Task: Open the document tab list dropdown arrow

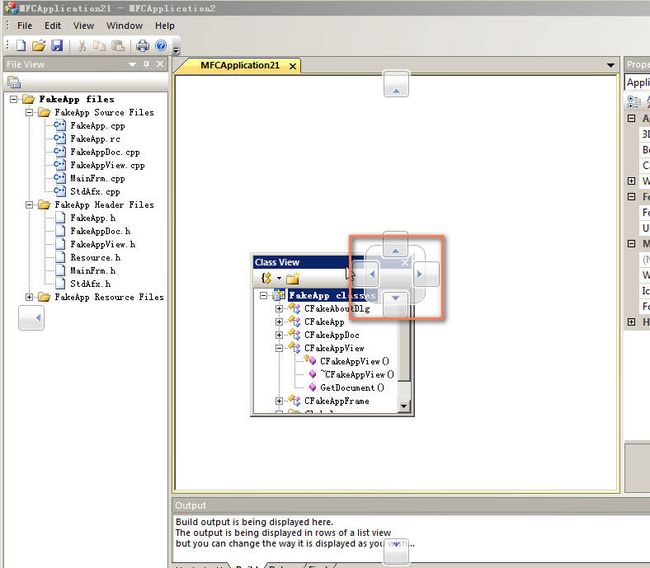Action: [x=610, y=65]
